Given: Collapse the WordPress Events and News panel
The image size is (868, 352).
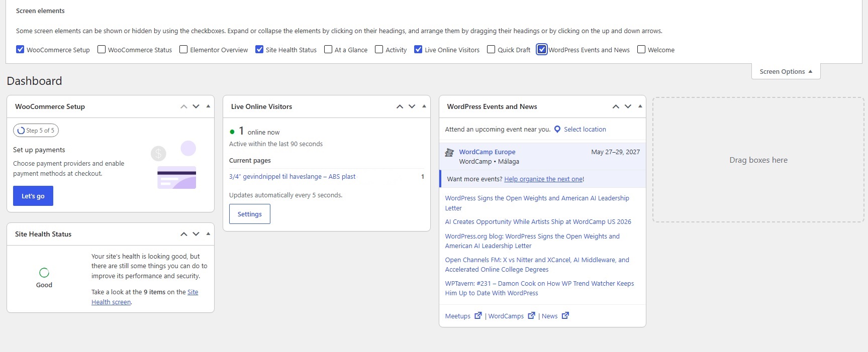Looking at the screenshot, I should coord(640,106).
